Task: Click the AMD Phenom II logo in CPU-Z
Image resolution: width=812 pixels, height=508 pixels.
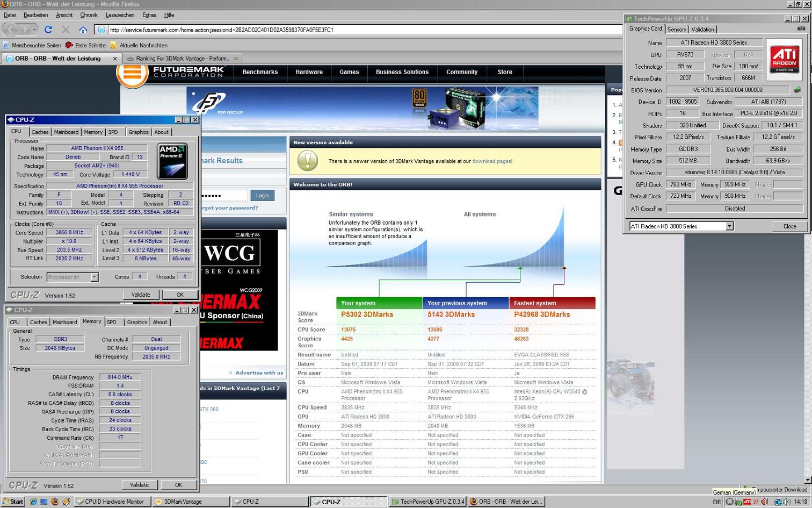Action: (172, 161)
